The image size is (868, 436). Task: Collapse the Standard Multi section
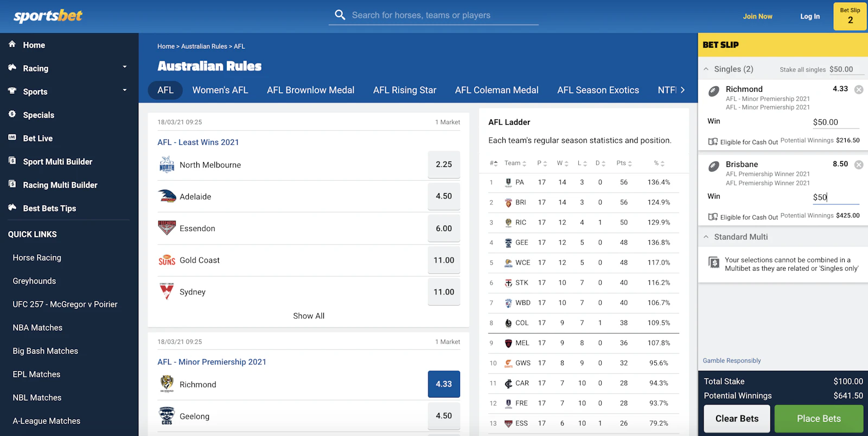pyautogui.click(x=706, y=237)
